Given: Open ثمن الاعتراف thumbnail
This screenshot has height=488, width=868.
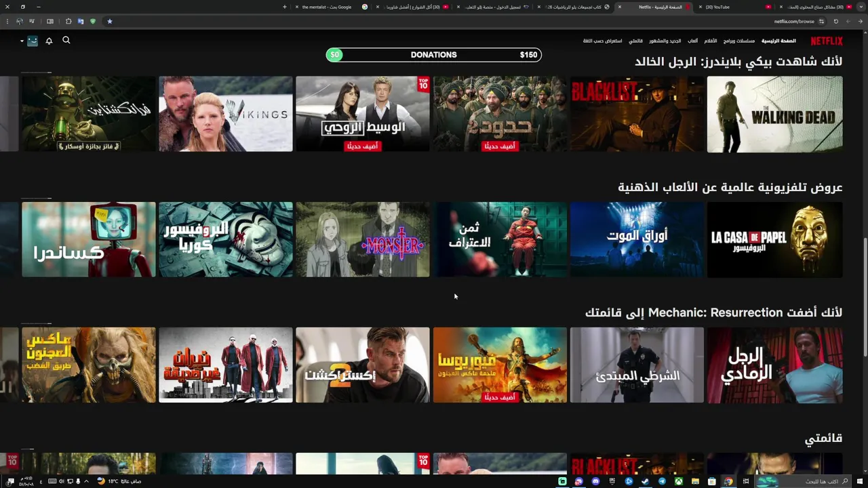Looking at the screenshot, I should click(x=500, y=239).
